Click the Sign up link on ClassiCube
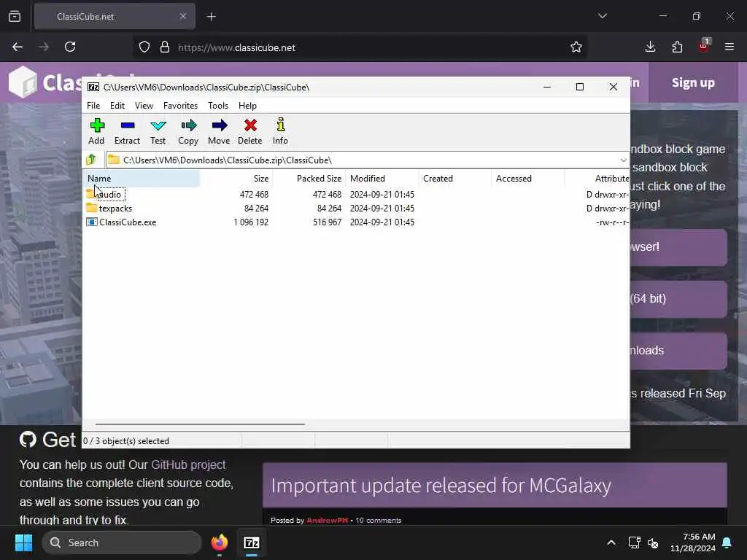The height and width of the screenshot is (560, 747). click(x=693, y=83)
